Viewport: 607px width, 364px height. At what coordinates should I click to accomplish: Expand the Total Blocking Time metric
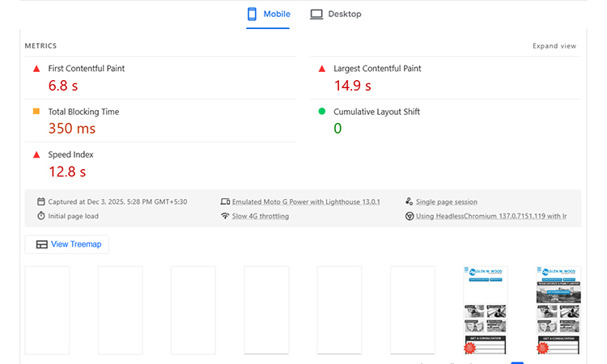tap(83, 112)
